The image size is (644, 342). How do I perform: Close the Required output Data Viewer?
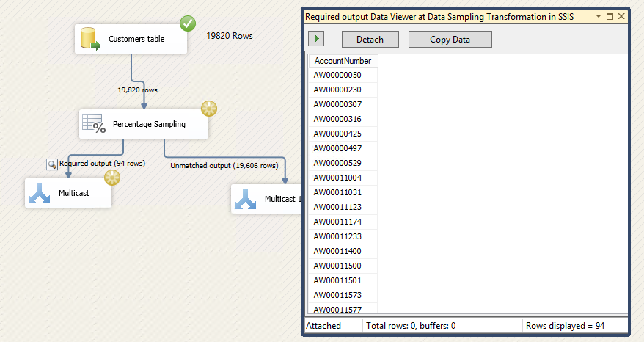pos(621,15)
